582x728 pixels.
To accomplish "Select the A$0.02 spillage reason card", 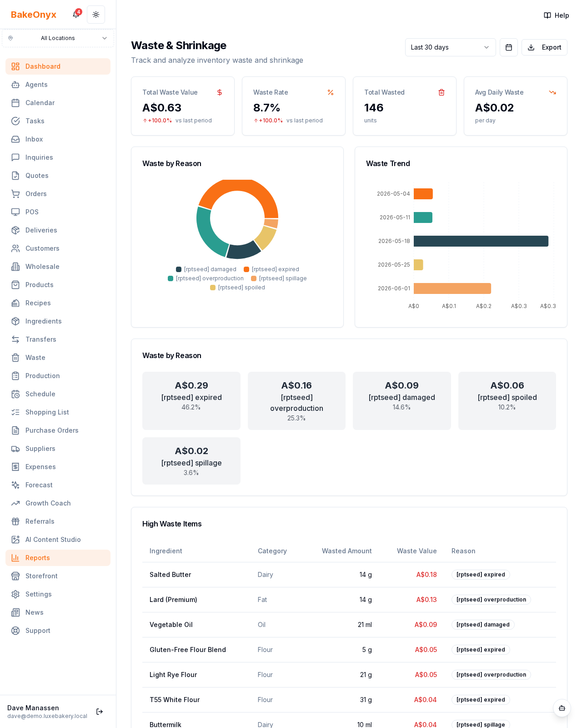I will (191, 461).
